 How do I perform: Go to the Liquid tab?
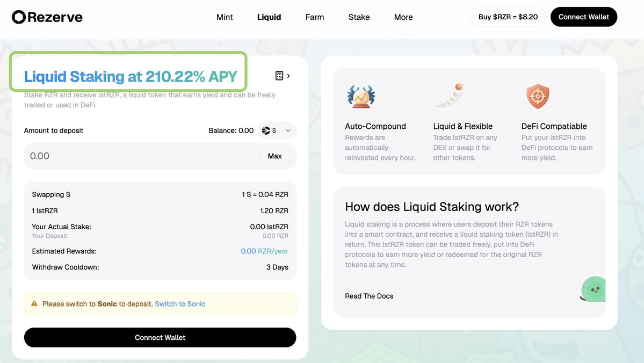click(269, 17)
